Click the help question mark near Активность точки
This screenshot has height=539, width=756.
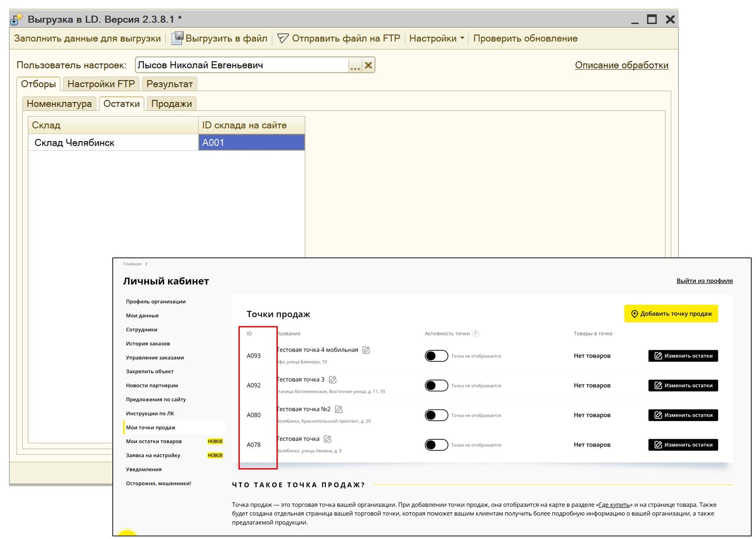476,333
